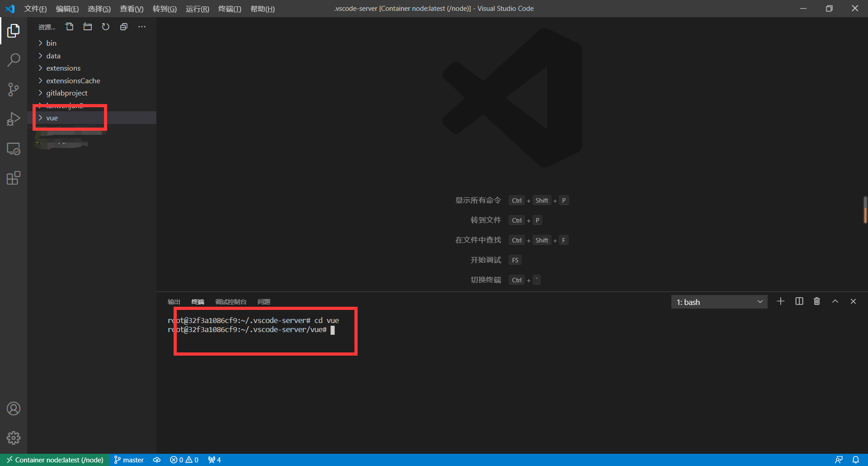
Task: Open the 终端(T) menu
Action: (x=230, y=9)
